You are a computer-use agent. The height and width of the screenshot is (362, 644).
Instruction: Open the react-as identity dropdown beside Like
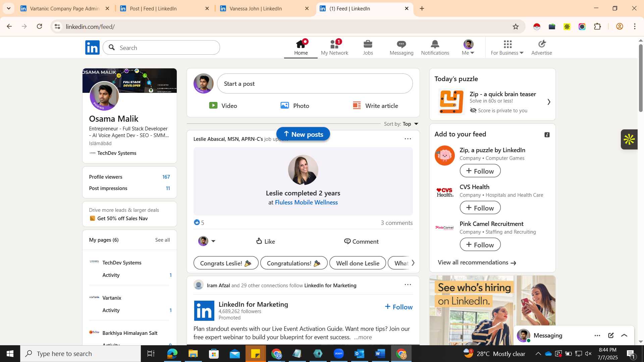tap(207, 241)
